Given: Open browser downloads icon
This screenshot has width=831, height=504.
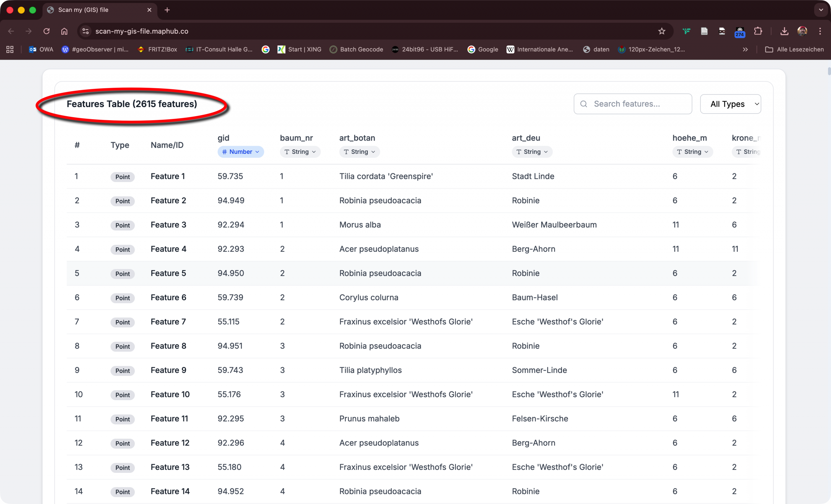Looking at the screenshot, I should click(784, 31).
